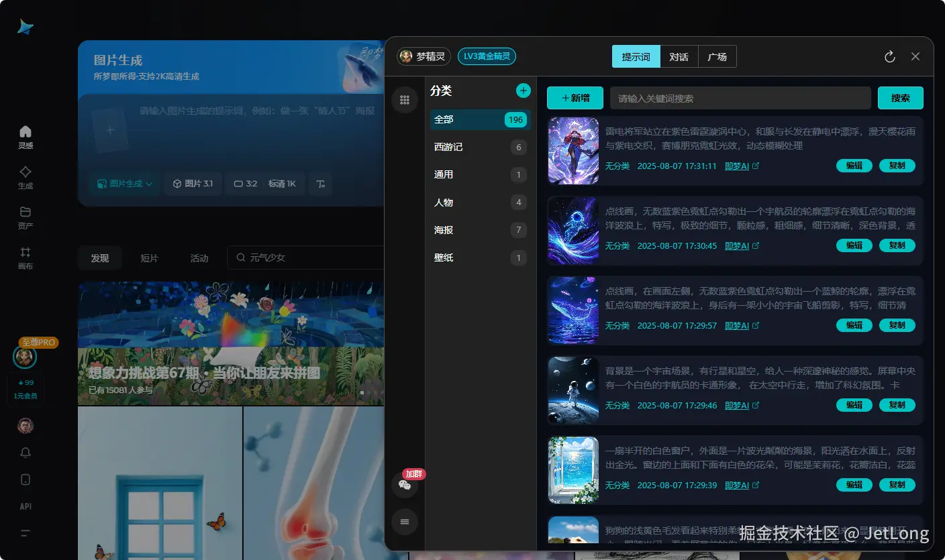Switch to the 对话 tab
This screenshot has width=945, height=560.
click(679, 56)
